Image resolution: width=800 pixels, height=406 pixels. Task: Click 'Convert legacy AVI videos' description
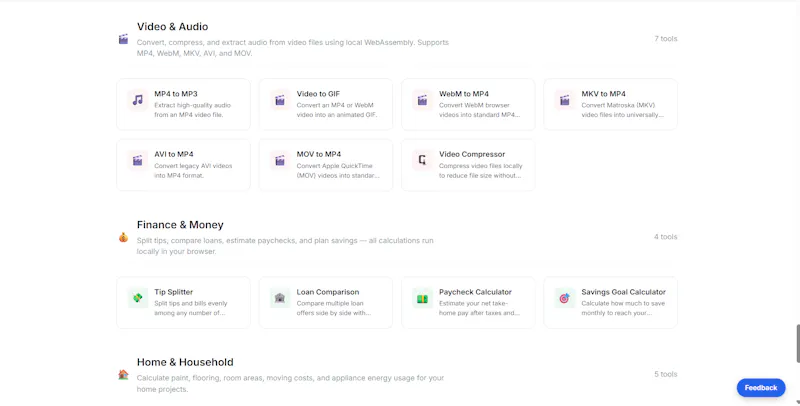(x=193, y=170)
